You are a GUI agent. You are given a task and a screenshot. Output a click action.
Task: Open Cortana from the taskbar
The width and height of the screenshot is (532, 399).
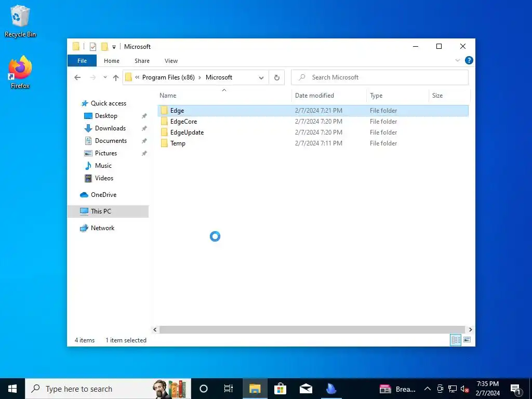point(204,389)
